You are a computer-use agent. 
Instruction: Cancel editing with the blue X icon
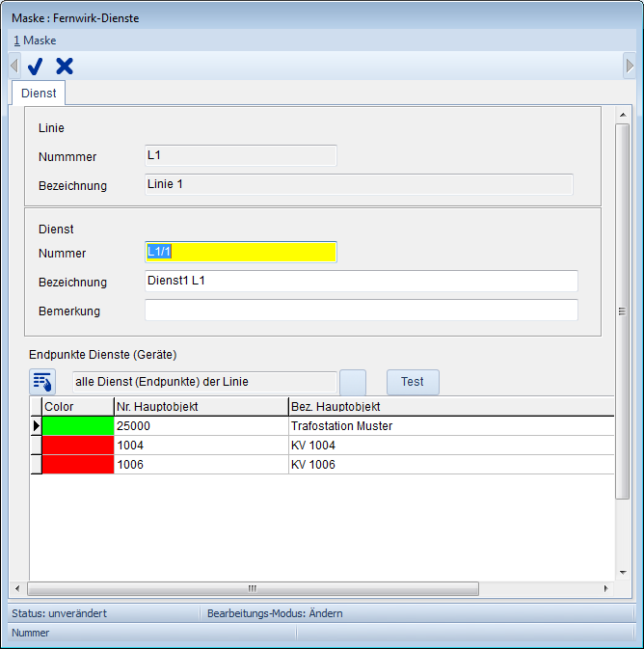(65, 67)
